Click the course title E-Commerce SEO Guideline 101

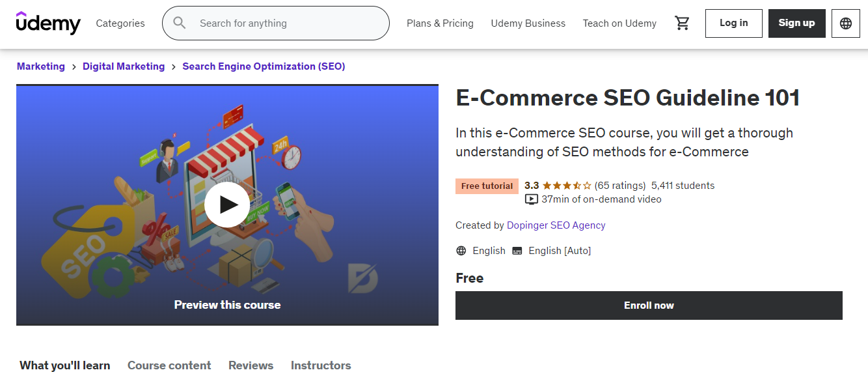[x=628, y=98]
